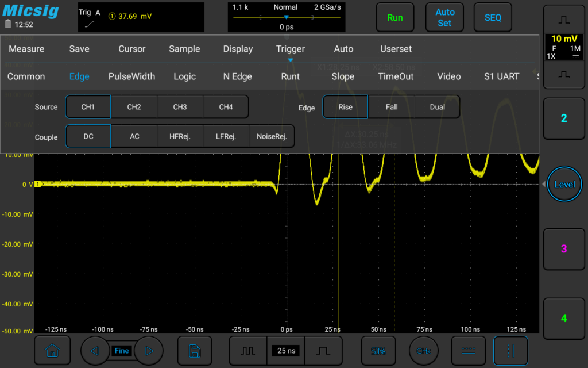Increase volts per division with upper pulse icon
The image size is (588, 368).
(563, 19)
